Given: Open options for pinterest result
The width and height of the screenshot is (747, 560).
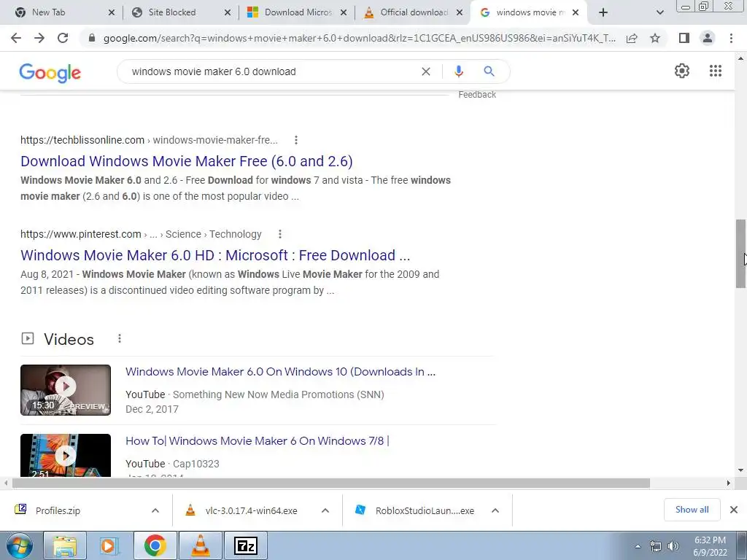Looking at the screenshot, I should tap(279, 234).
